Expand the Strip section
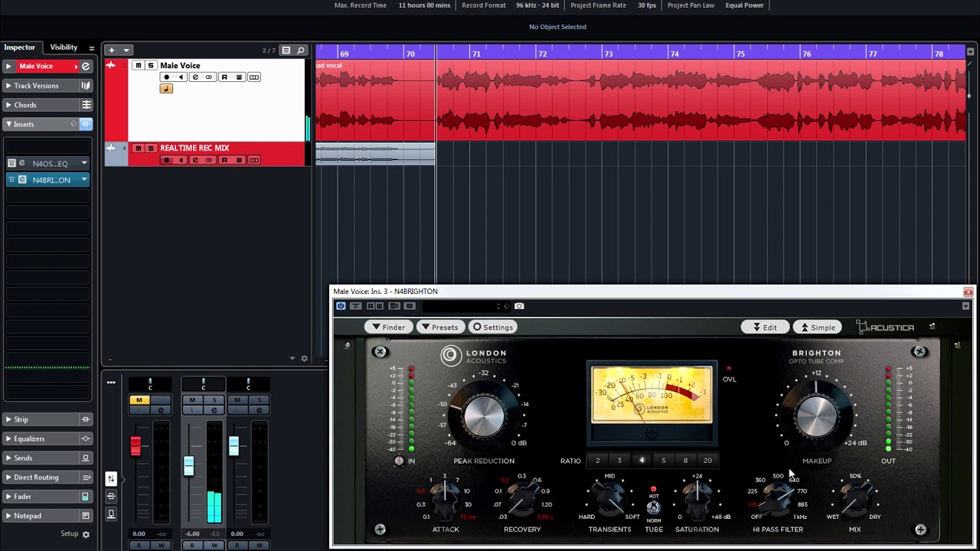980x551 pixels. (8, 419)
